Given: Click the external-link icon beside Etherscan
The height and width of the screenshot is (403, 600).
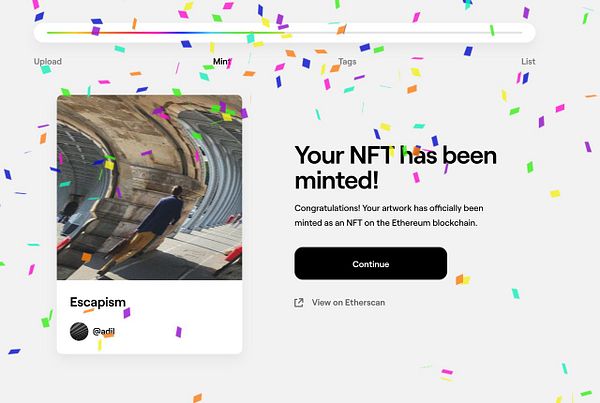Looking at the screenshot, I should pos(299,303).
